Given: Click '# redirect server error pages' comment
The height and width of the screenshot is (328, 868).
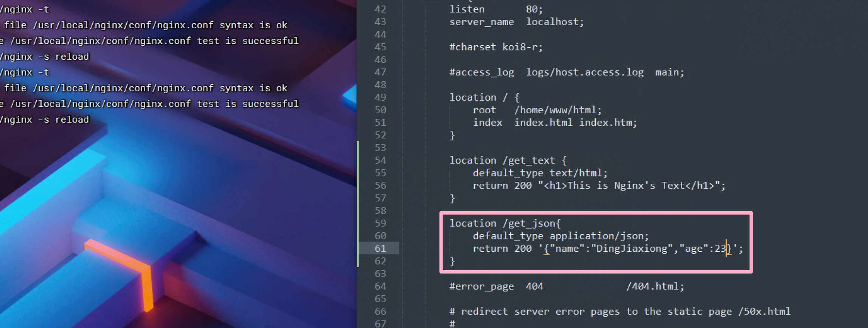Looking at the screenshot, I should pos(620,311).
